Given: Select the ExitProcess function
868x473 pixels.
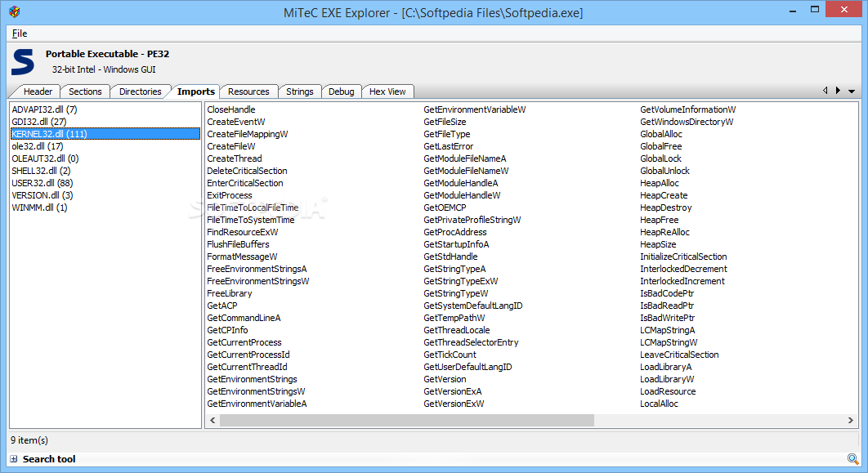Looking at the screenshot, I should coord(230,195).
